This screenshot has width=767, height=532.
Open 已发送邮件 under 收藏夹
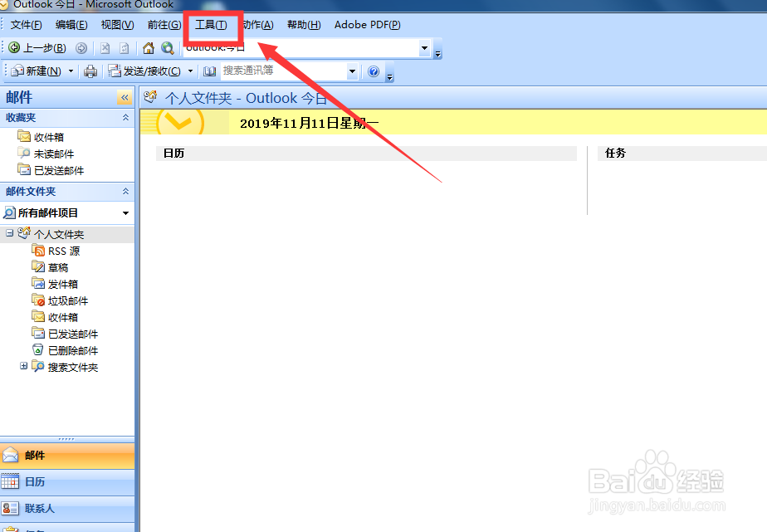click(x=51, y=170)
